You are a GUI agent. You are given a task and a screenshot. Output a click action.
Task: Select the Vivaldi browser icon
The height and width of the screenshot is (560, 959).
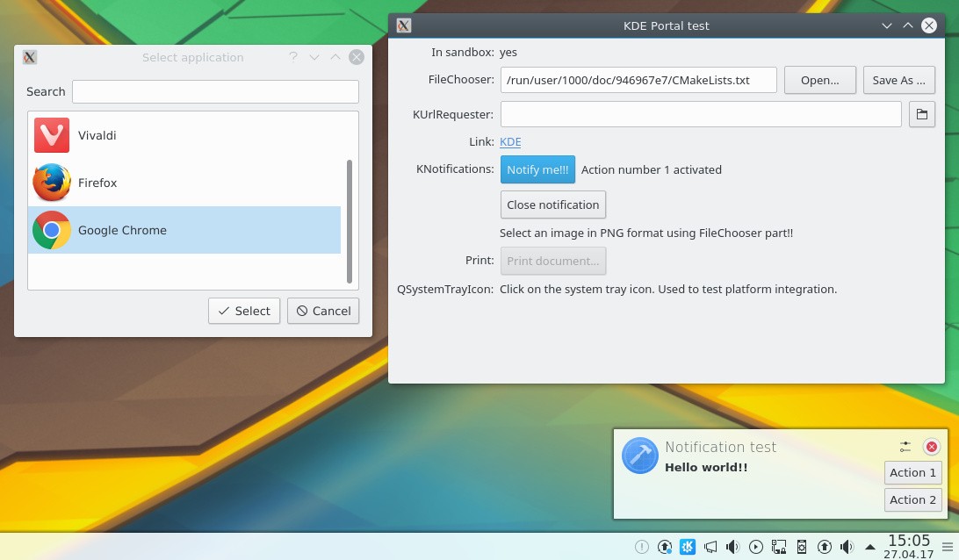[51, 135]
